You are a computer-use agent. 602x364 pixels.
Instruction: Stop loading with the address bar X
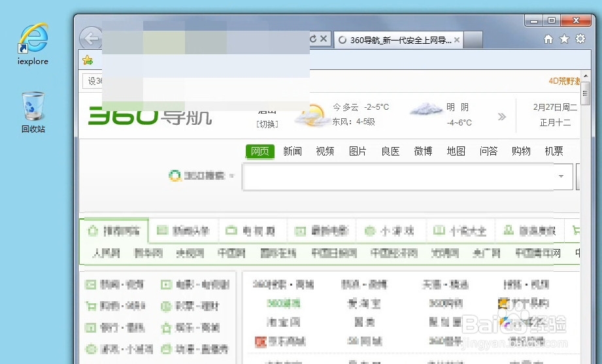[x=324, y=39]
